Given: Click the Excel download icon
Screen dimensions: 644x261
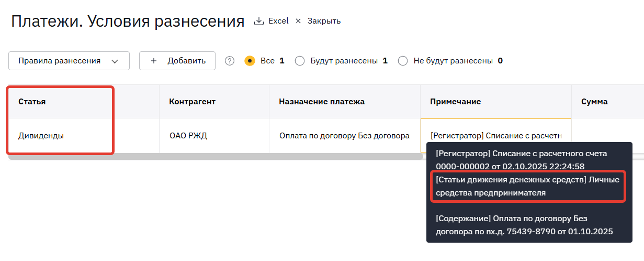Looking at the screenshot, I should point(258,21).
